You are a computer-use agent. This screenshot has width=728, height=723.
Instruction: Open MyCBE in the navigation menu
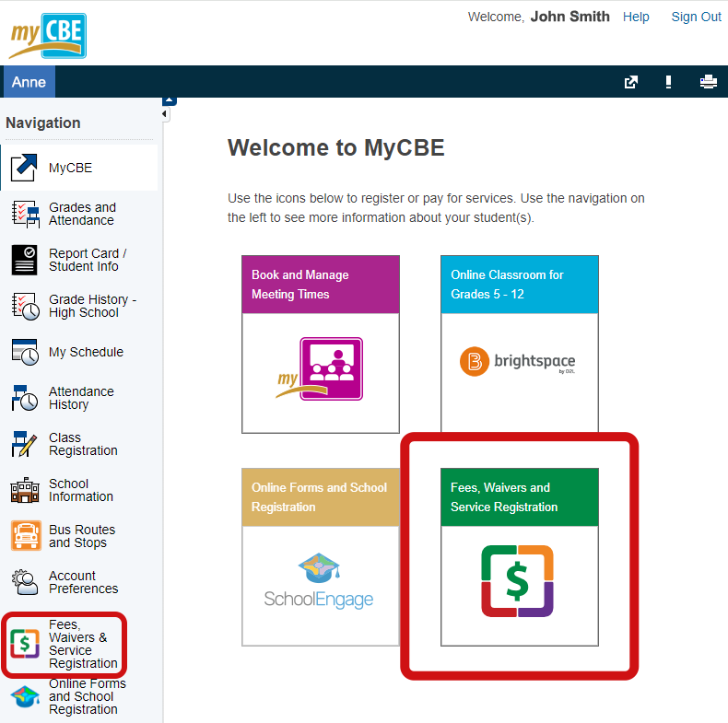(70, 168)
